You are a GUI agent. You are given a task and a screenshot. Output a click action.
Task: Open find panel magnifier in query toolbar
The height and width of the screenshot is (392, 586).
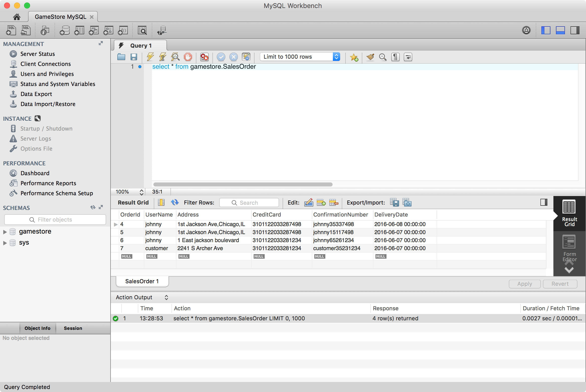pos(383,57)
